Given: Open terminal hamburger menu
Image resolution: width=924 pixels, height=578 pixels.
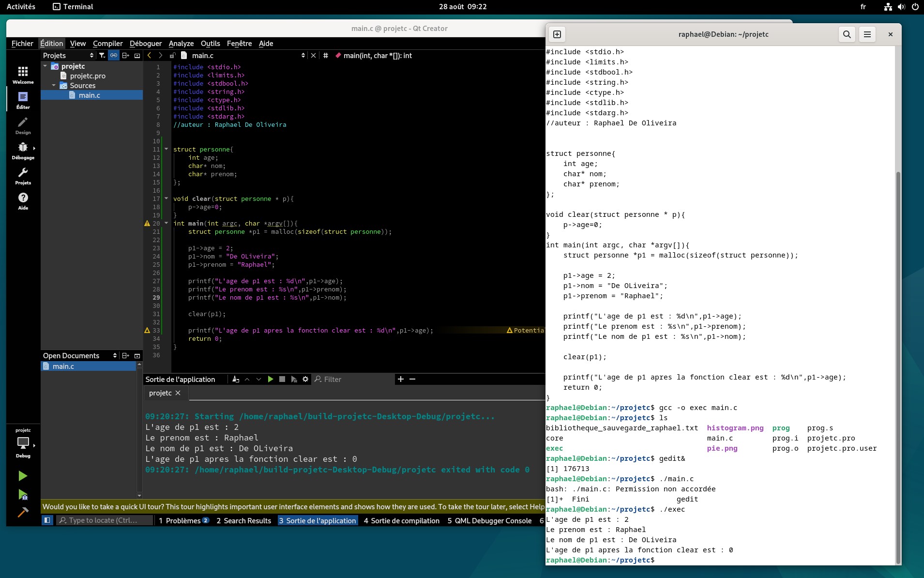Looking at the screenshot, I should point(867,34).
